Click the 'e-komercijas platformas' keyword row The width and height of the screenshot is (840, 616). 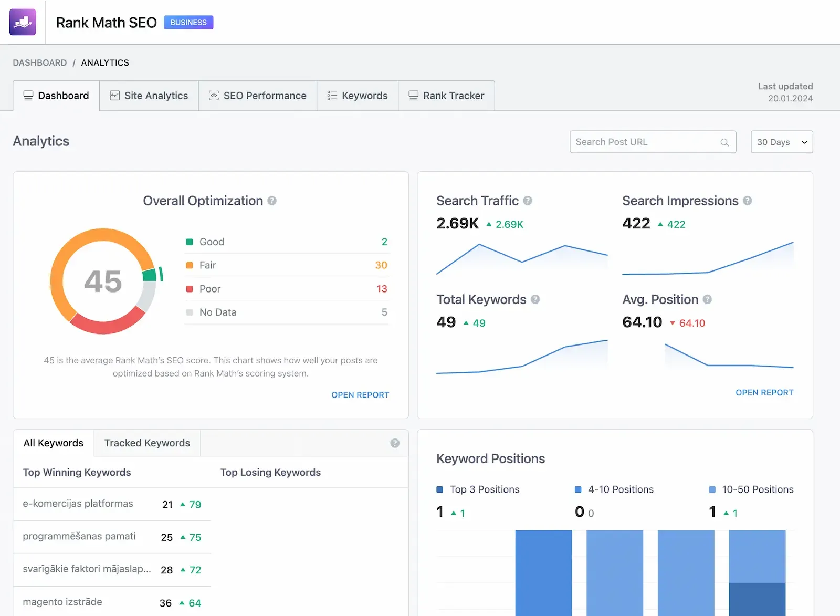[x=112, y=504]
